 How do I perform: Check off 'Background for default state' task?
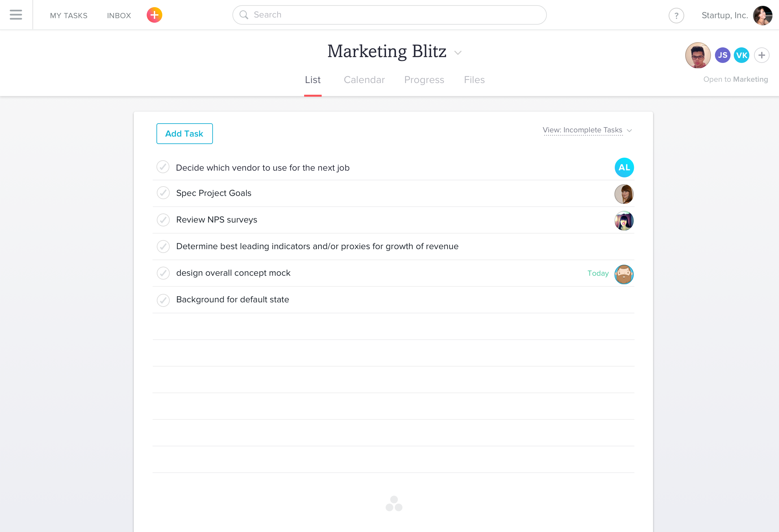(163, 300)
